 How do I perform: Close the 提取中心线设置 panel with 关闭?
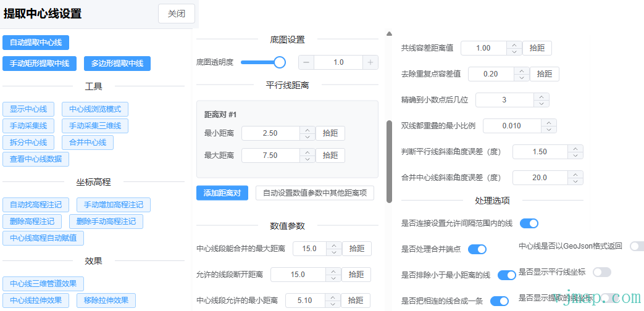click(x=176, y=14)
